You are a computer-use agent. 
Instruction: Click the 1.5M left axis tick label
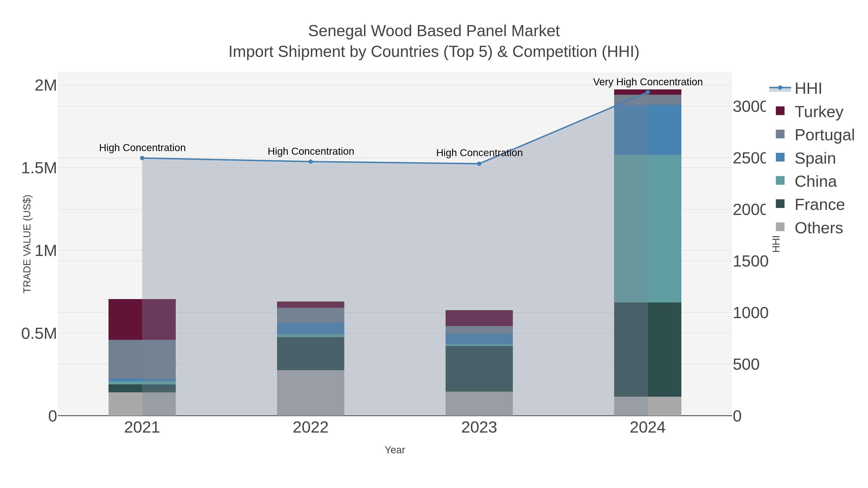tap(39, 168)
